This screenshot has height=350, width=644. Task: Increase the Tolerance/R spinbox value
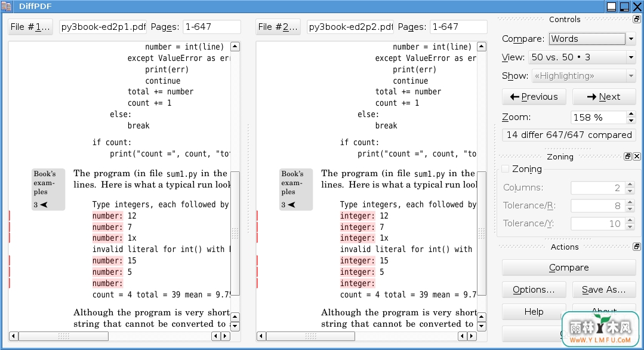pyautogui.click(x=630, y=202)
